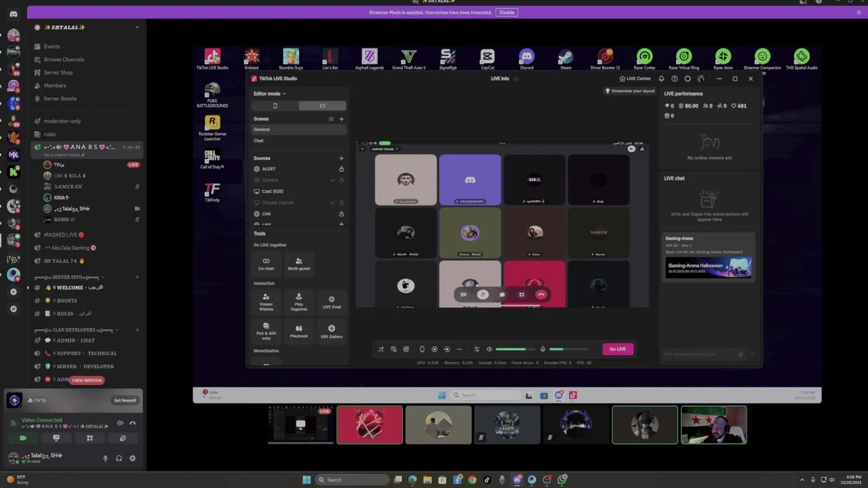868x488 pixels.
Task: Mute microphone in Studio bottom toolbar
Action: [x=542, y=349]
